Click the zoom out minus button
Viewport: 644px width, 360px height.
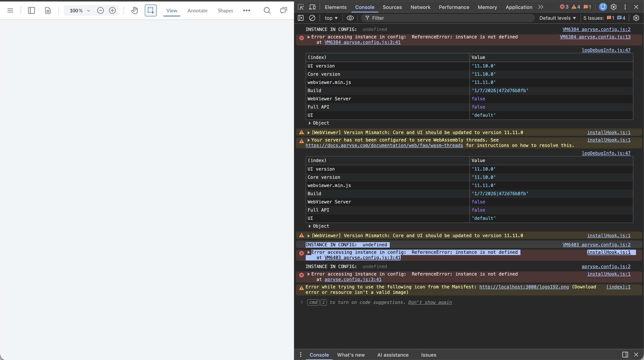tap(100, 10)
